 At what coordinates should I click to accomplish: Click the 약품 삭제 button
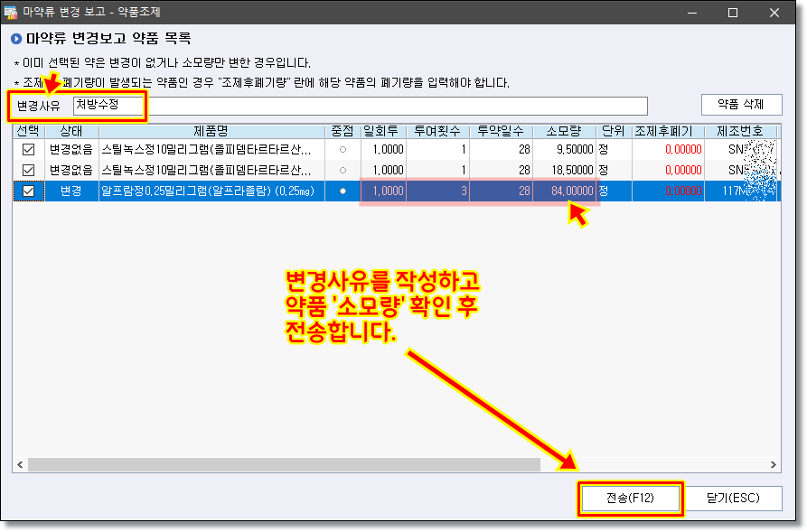coord(741,104)
